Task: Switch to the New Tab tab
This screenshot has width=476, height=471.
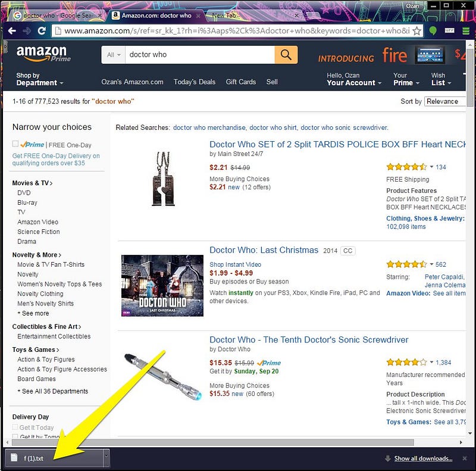Action: [x=252, y=15]
